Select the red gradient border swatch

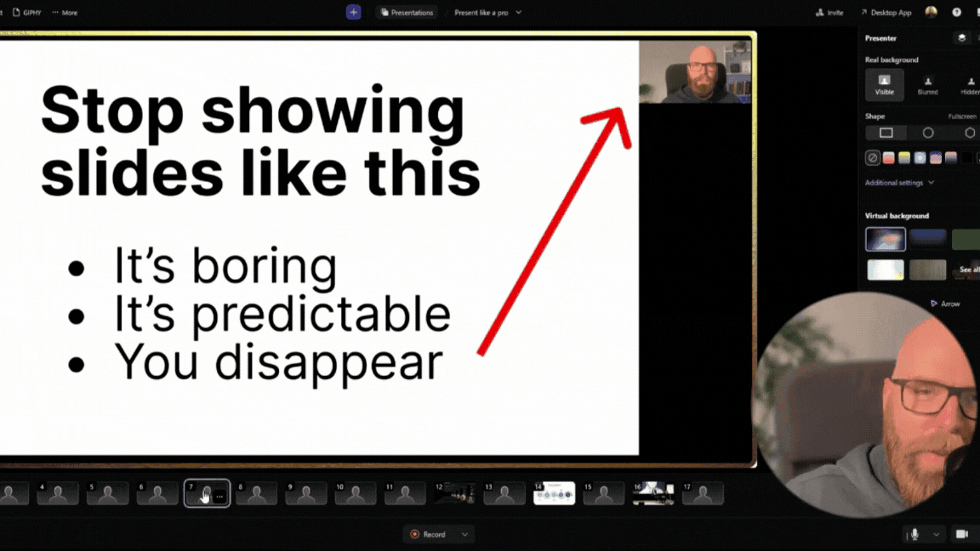888,157
